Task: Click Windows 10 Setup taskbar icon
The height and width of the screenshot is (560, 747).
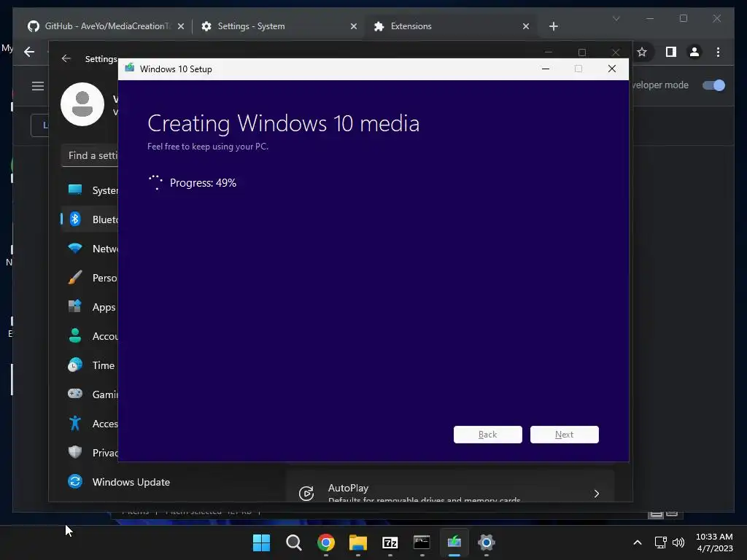Action: click(x=454, y=542)
